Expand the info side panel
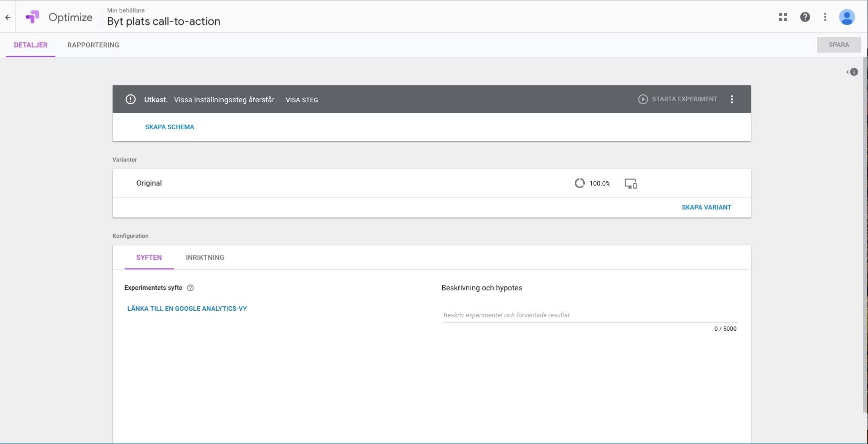 (853, 72)
